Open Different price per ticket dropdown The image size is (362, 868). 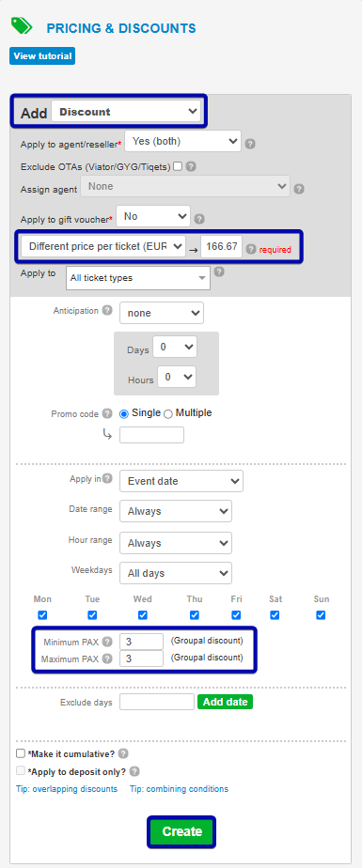(x=103, y=246)
